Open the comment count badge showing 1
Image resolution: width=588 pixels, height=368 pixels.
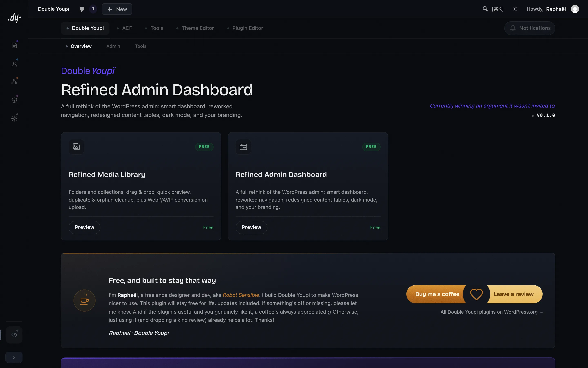pos(93,9)
